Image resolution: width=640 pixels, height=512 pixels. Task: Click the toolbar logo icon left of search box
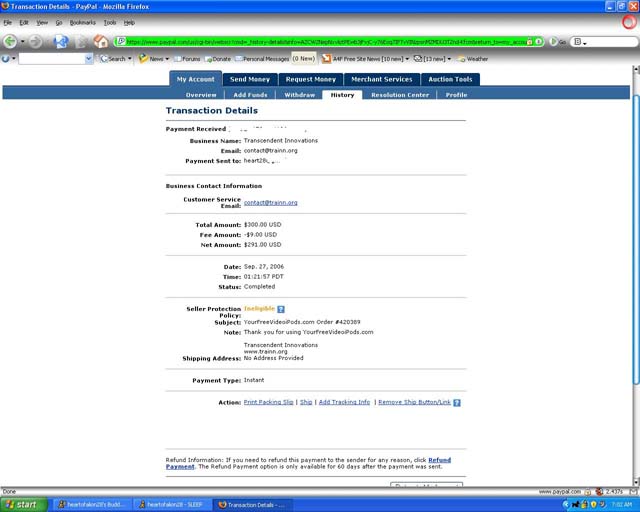pos(5,58)
